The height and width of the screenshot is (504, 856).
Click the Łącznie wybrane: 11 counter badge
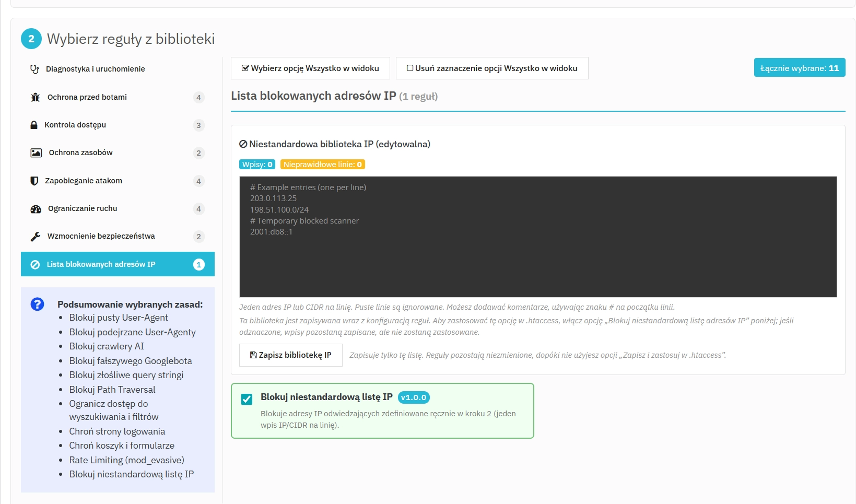coord(799,67)
